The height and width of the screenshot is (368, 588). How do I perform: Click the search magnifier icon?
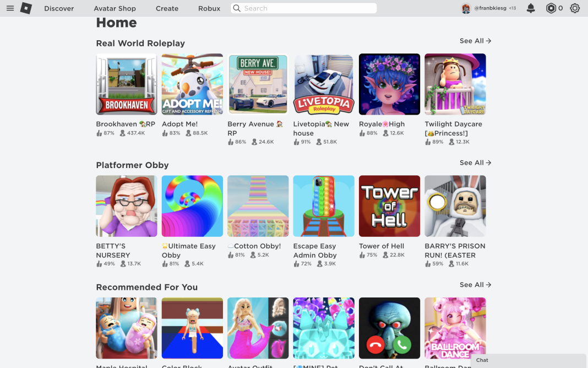point(237,8)
